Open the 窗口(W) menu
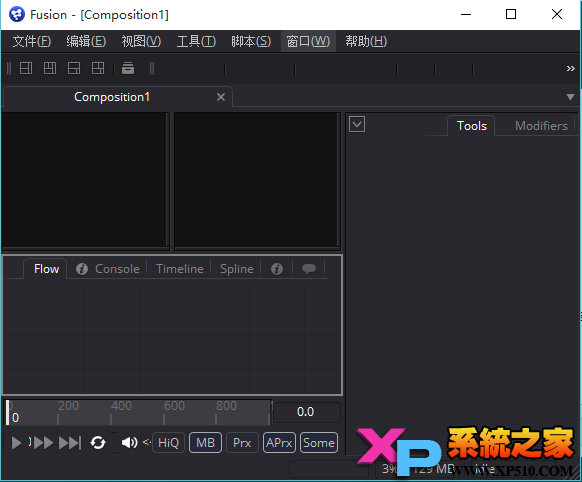The image size is (582, 482). 308,41
